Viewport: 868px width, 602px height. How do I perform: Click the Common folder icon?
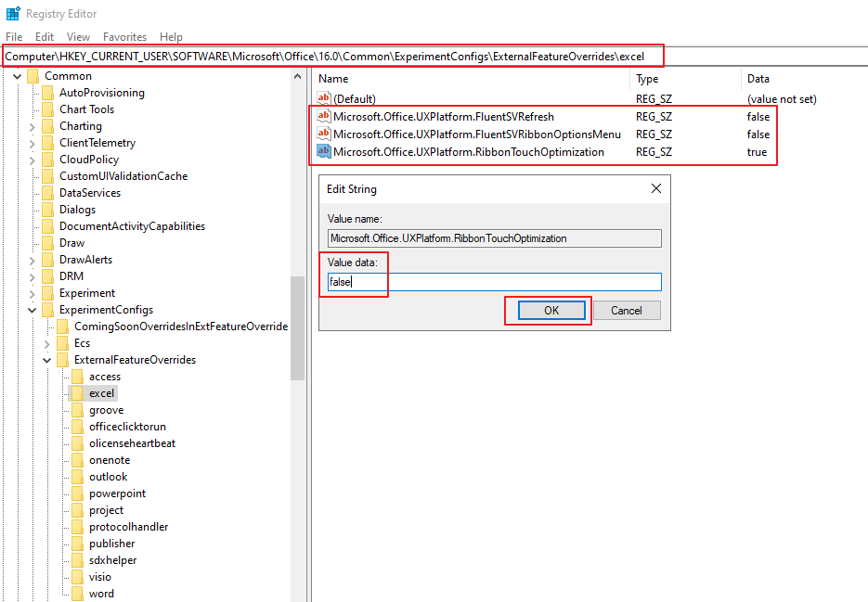[33, 76]
